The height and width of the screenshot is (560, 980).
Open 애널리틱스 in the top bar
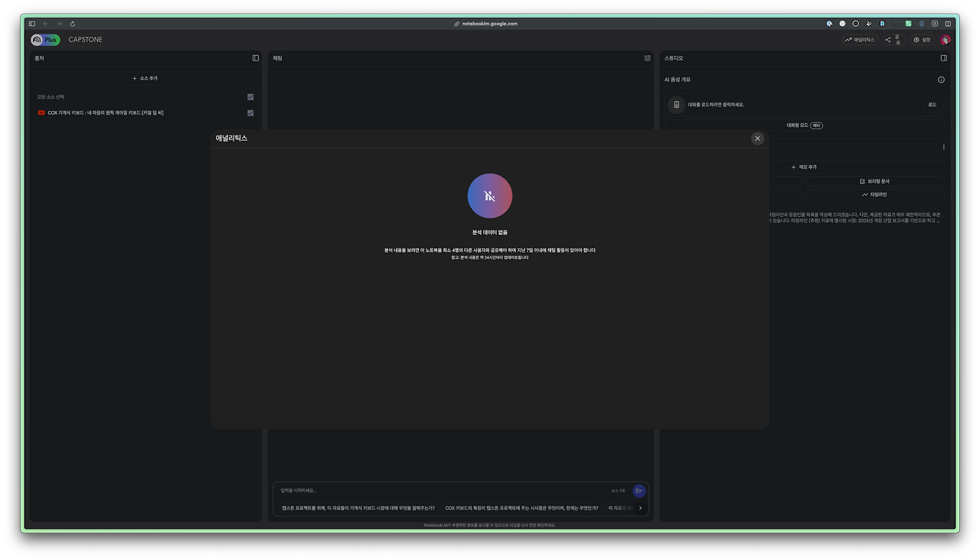tap(860, 40)
